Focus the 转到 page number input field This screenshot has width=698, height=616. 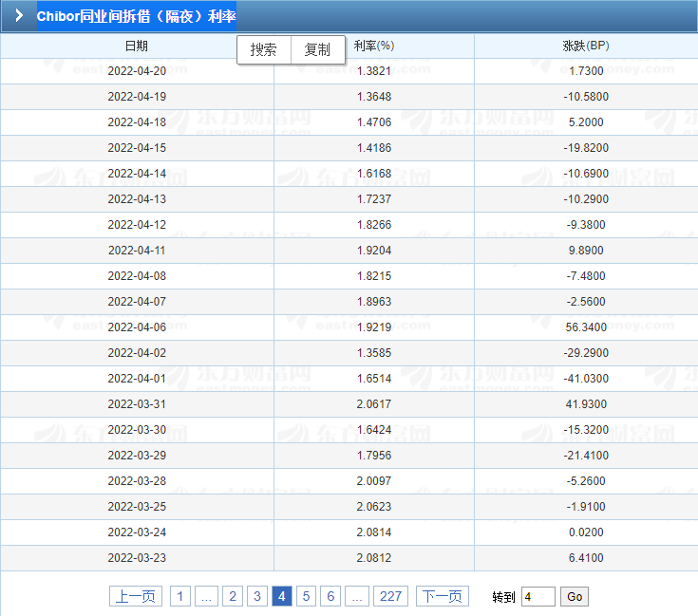click(538, 596)
